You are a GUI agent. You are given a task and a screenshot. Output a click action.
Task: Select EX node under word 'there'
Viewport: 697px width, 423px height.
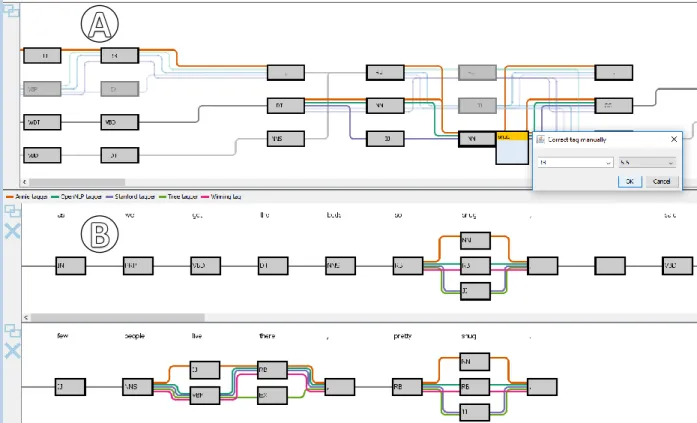(x=272, y=395)
